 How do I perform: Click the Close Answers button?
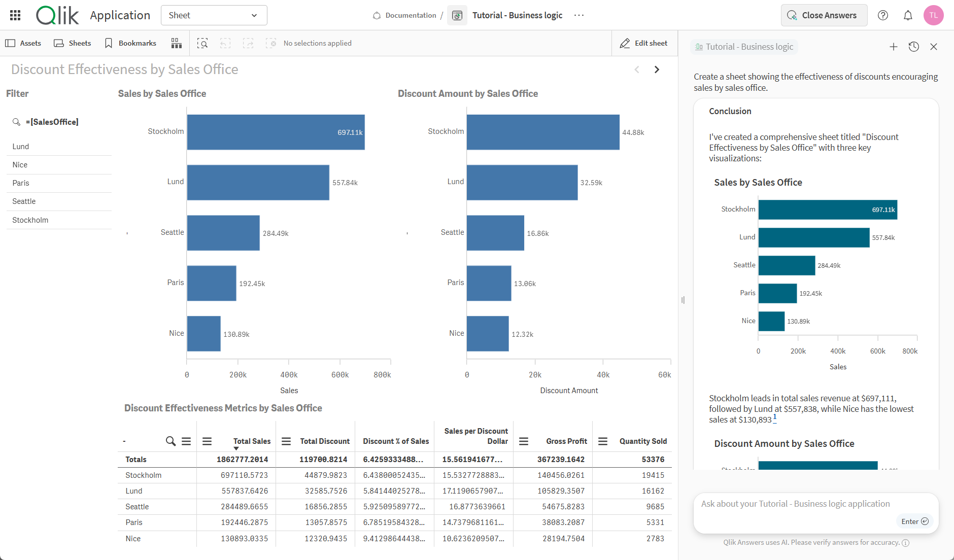[x=824, y=15]
